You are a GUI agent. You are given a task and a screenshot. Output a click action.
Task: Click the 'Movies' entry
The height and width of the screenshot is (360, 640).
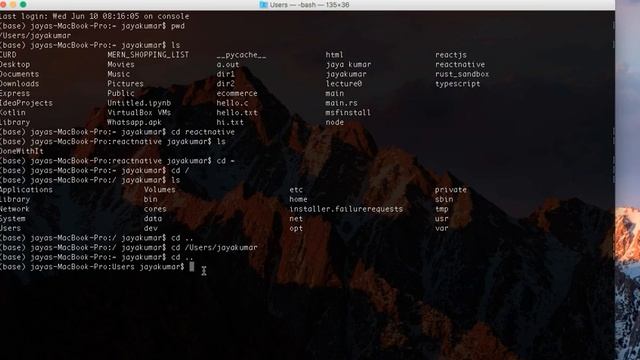coord(121,64)
